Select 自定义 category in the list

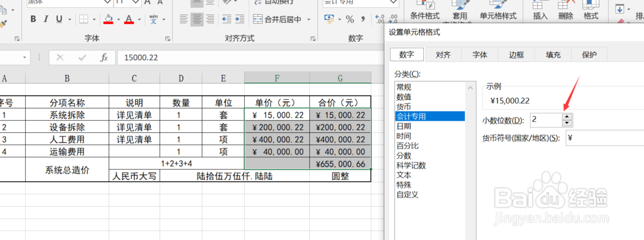coord(430,195)
